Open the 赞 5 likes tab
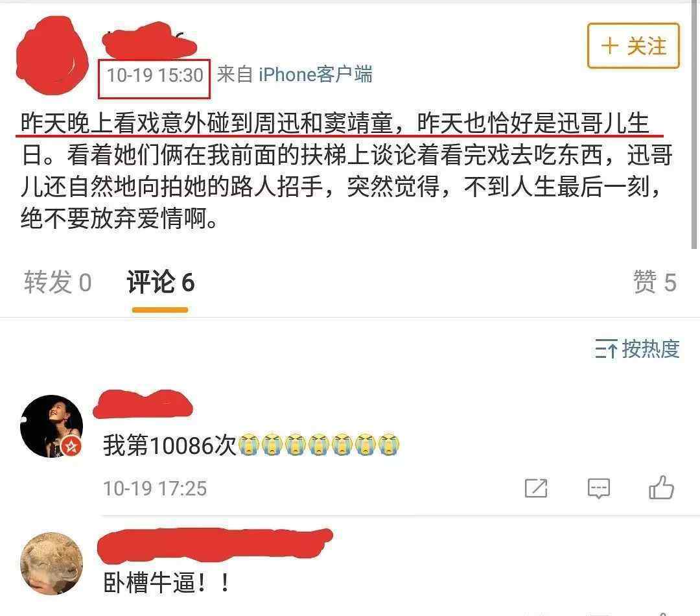The height and width of the screenshot is (616, 700). 655,282
